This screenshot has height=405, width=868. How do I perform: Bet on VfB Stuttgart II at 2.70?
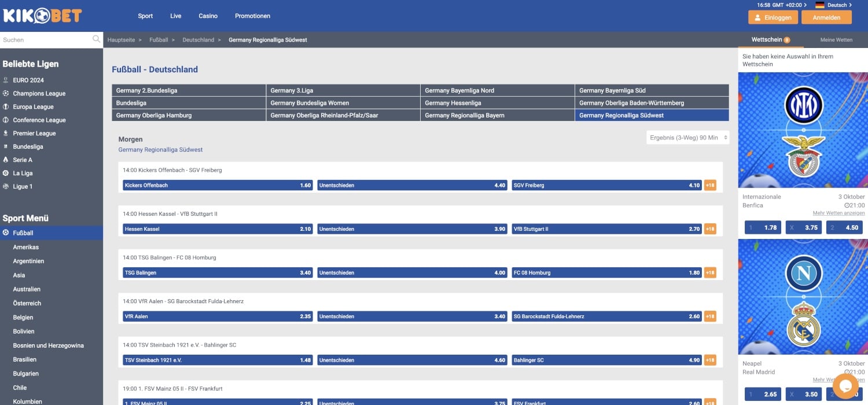607,229
